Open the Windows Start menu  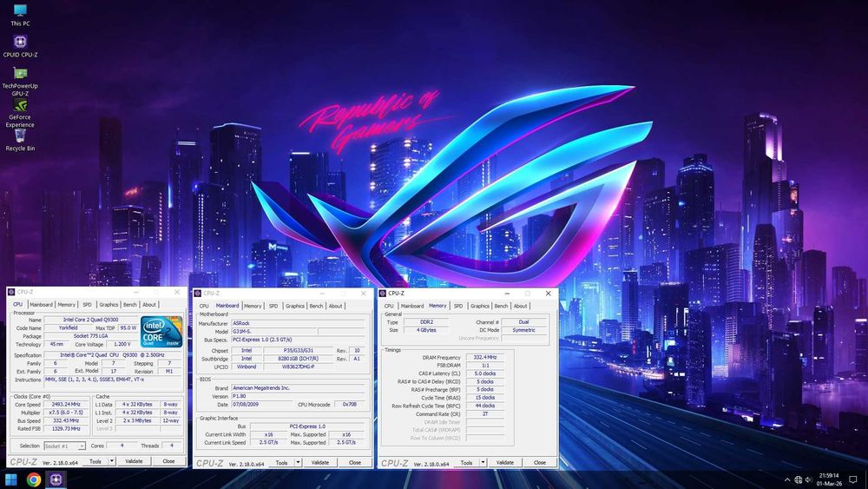tap(10, 479)
